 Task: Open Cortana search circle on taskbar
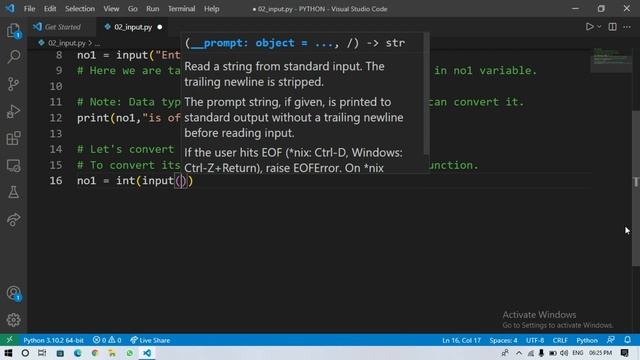(x=25, y=353)
